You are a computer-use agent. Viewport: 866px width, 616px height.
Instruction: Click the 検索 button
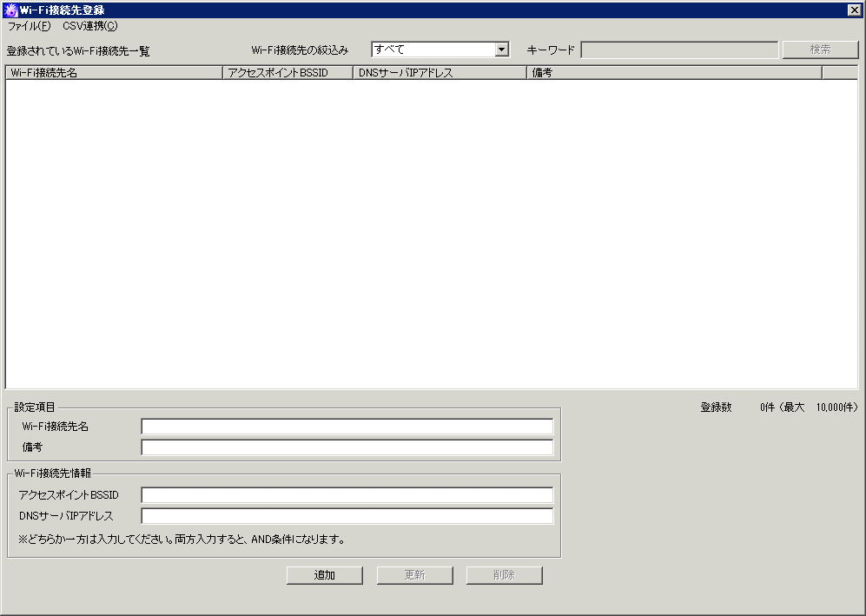[820, 50]
